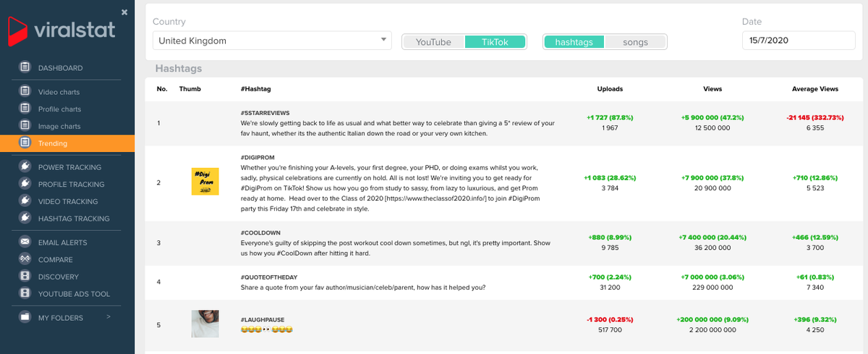Click the Average Views column header
Image resolution: width=868 pixels, height=354 pixels.
[815, 89]
